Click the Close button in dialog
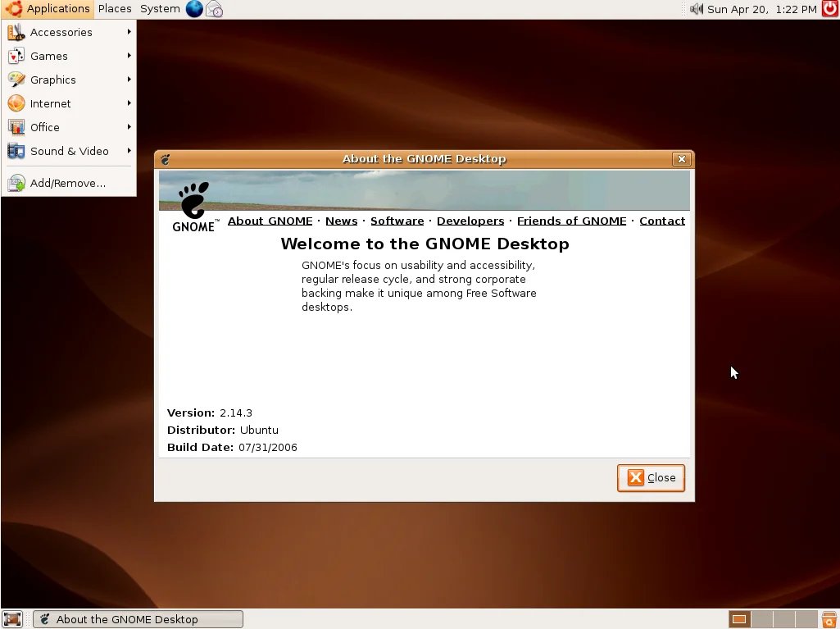The width and height of the screenshot is (840, 629). coord(651,478)
